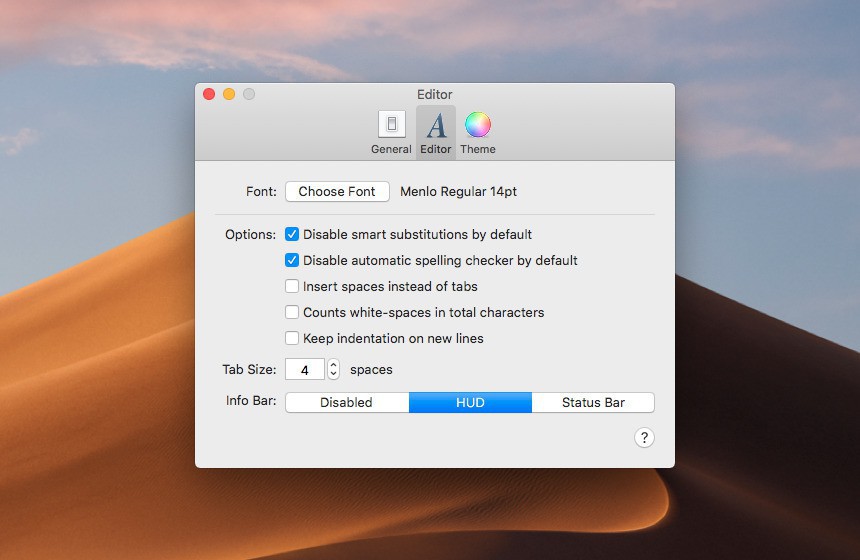Enable Insert spaces instead of tabs

click(x=292, y=286)
